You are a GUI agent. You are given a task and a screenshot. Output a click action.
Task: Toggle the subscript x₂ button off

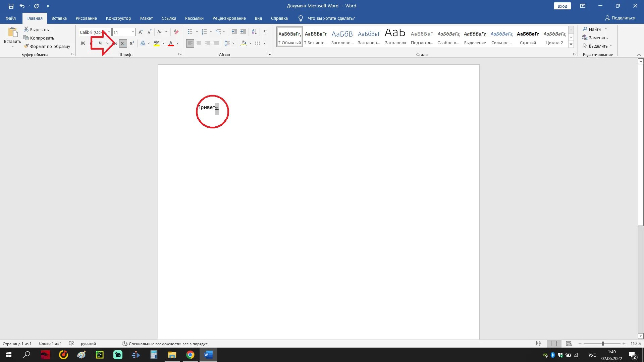click(x=123, y=43)
